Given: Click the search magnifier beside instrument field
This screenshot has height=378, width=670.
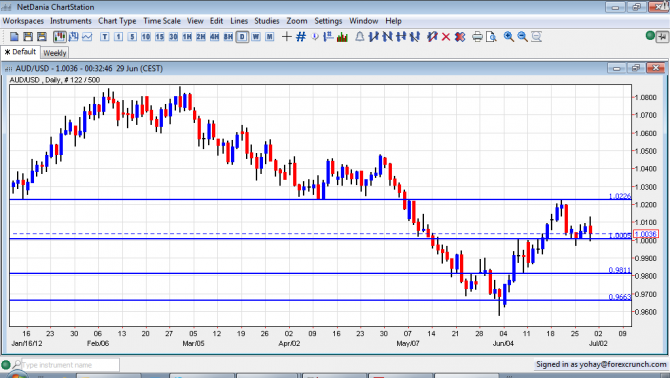Looking at the screenshot, I should [x=17, y=365].
